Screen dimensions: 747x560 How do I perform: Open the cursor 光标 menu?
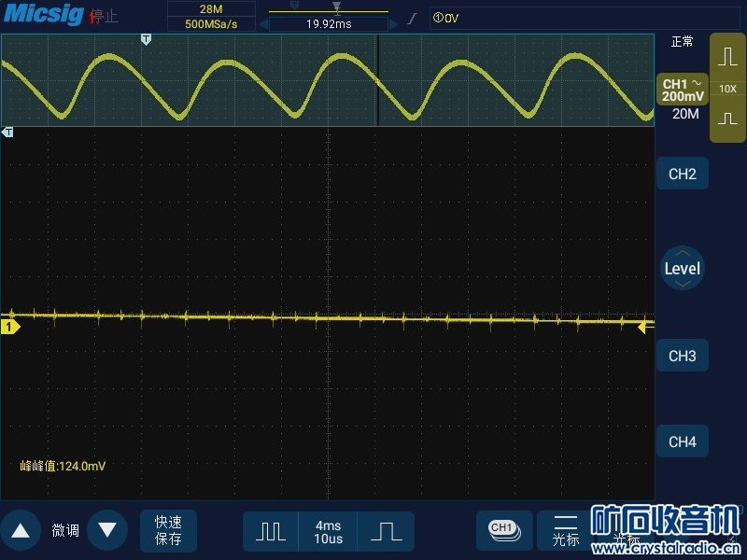pyautogui.click(x=566, y=530)
